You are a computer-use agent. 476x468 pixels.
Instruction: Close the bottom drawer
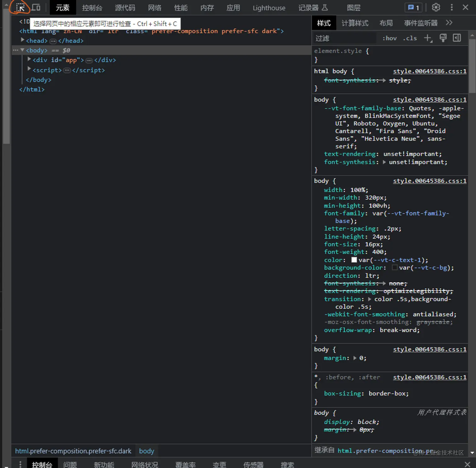point(467,464)
